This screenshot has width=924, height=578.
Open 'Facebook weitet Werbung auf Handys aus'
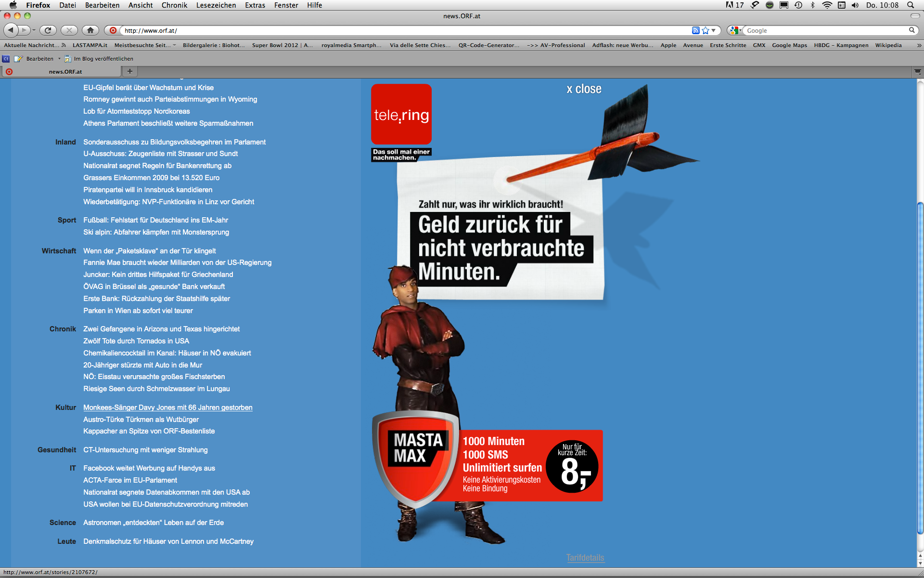(x=149, y=468)
